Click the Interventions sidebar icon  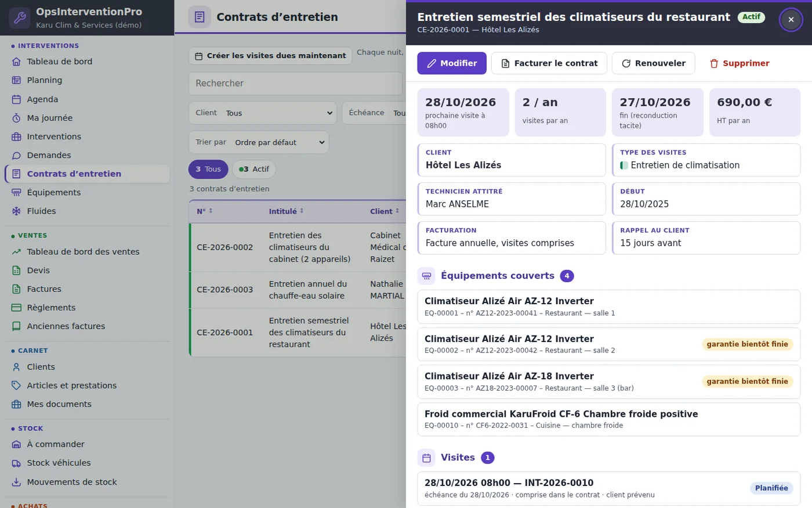point(16,136)
